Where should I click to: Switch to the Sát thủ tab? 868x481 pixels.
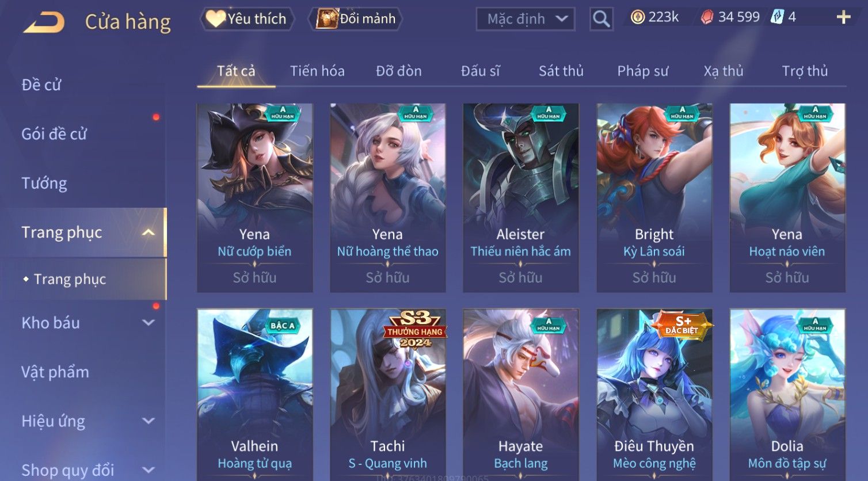click(x=561, y=71)
